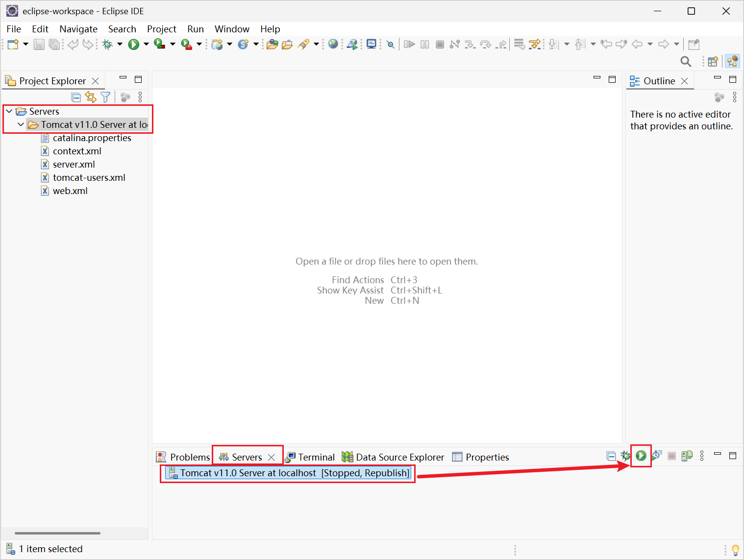Click the Project Explorer horizontal scrollbar

(x=57, y=533)
